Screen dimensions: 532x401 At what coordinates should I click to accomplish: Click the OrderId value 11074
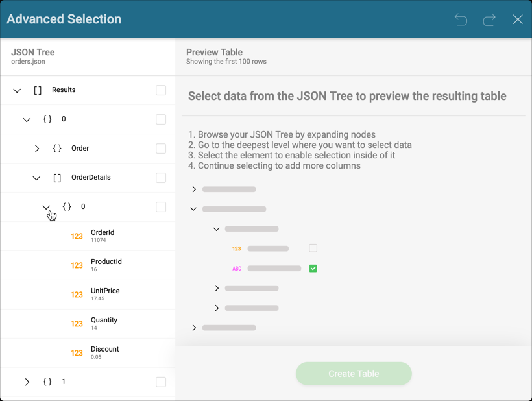[99, 240]
